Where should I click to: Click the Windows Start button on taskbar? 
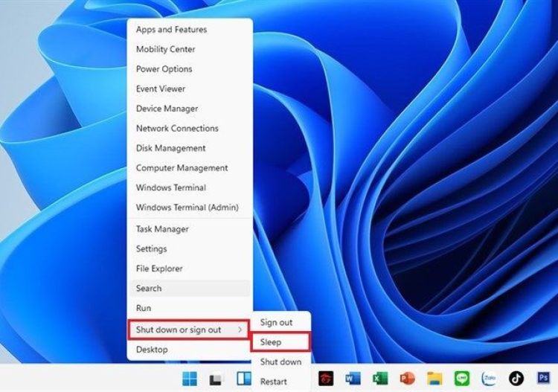[190, 378]
